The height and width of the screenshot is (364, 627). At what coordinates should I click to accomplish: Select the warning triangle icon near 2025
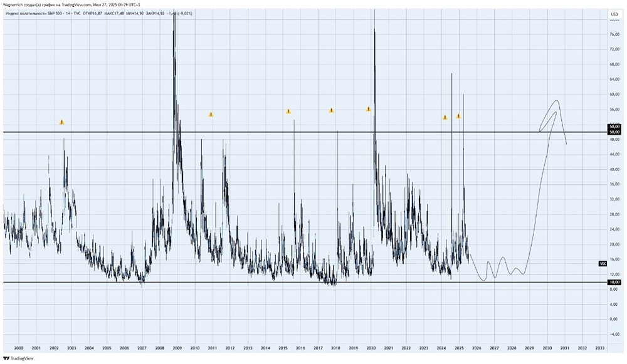point(459,116)
